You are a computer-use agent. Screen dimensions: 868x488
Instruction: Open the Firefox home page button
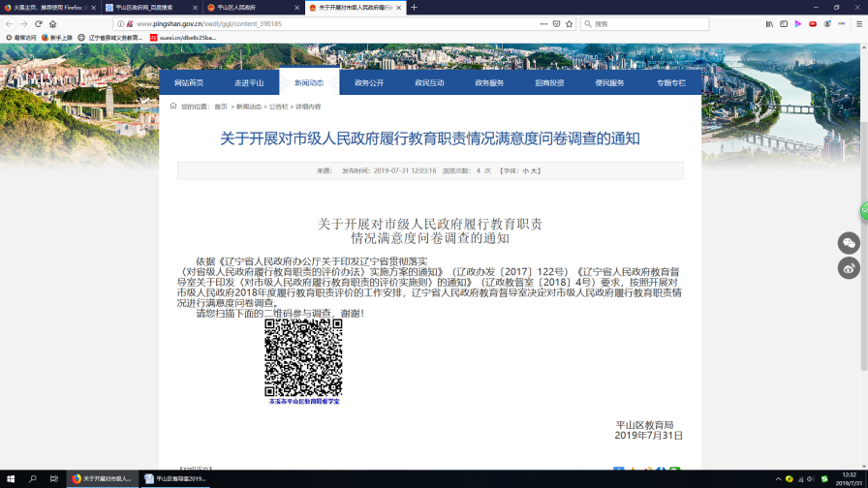pyautogui.click(x=53, y=24)
